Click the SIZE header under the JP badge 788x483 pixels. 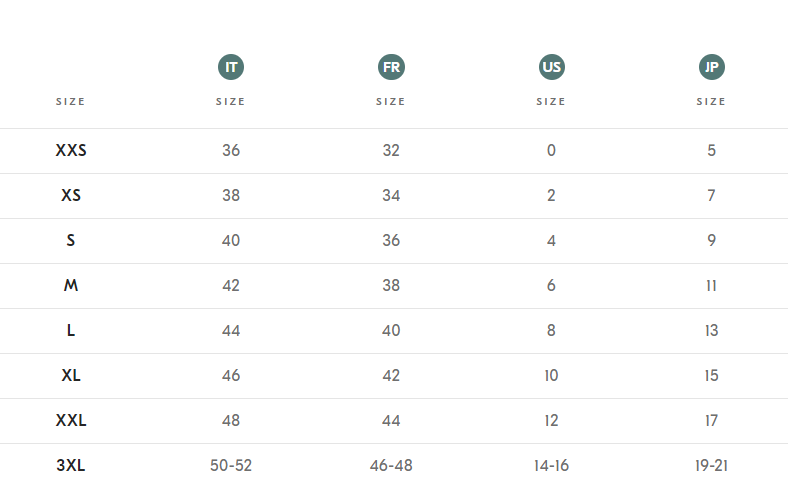click(711, 102)
